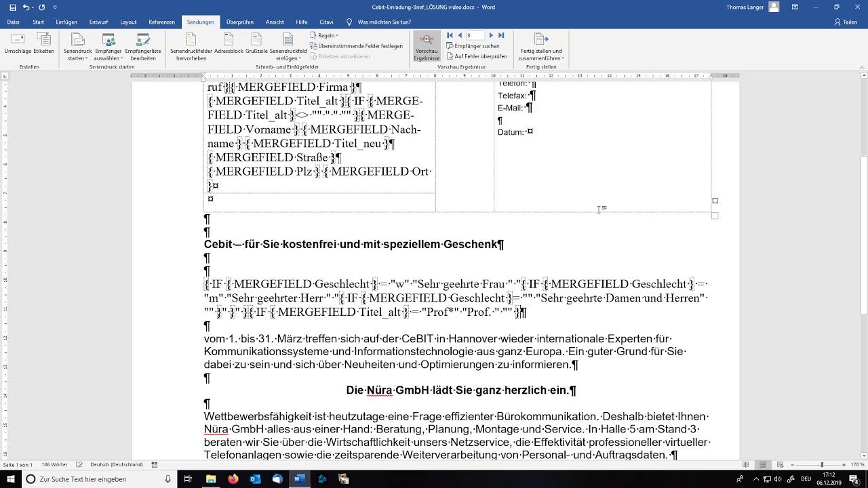Screen dimensions: 868x488
Task: Open the account picture of Thomas Langer
Action: click(x=774, y=7)
